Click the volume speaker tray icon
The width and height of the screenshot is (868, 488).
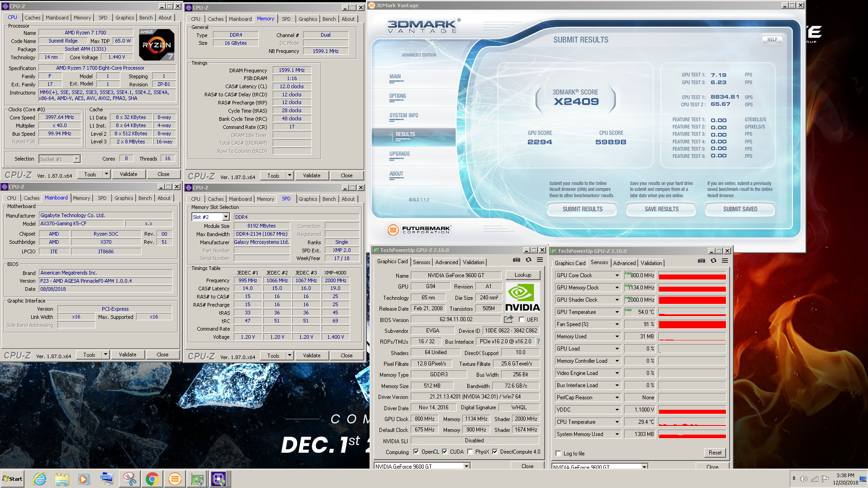click(804, 479)
